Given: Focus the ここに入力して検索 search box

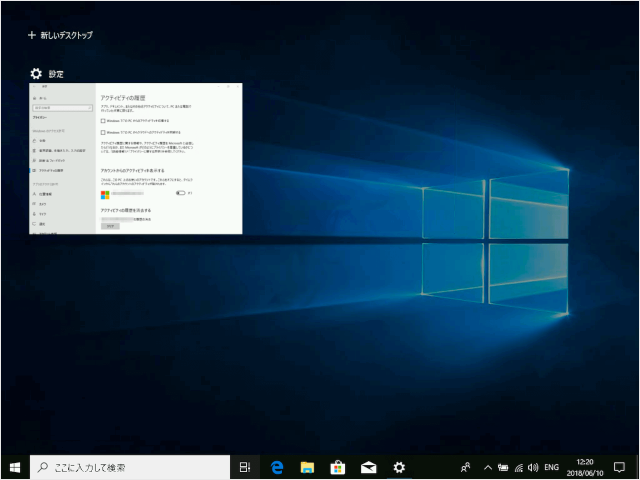Looking at the screenshot, I should (x=130, y=467).
